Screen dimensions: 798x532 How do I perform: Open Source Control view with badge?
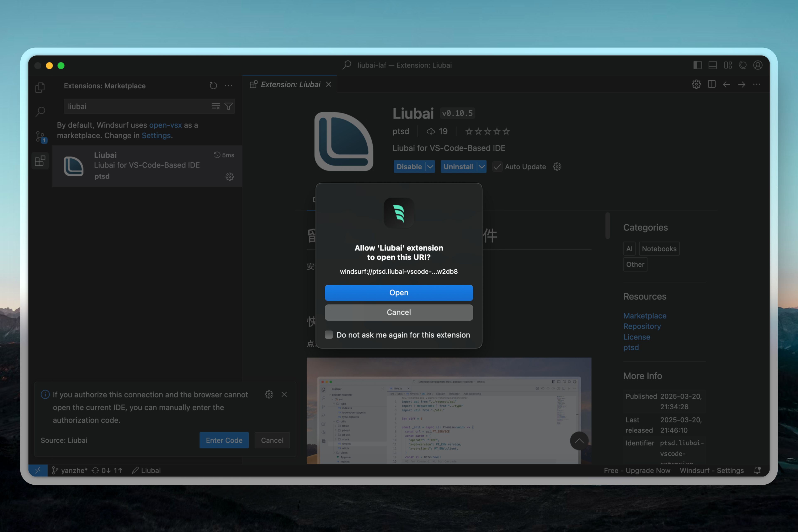click(40, 137)
